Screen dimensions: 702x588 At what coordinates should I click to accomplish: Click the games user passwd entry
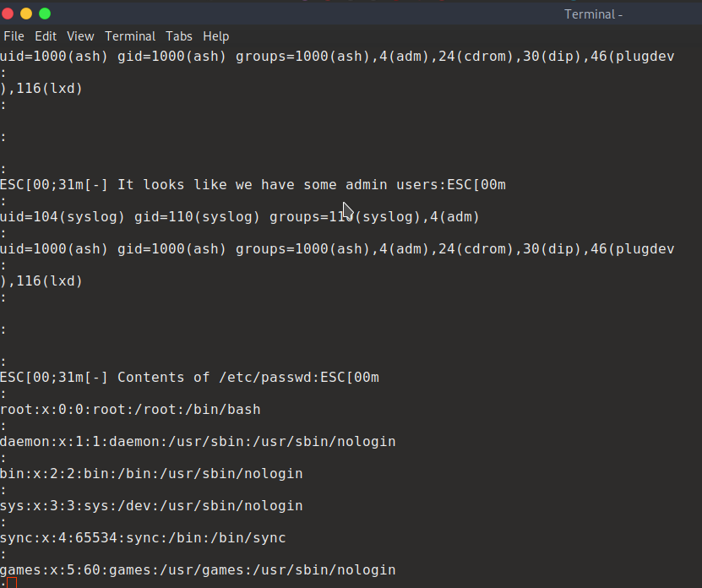pos(198,570)
